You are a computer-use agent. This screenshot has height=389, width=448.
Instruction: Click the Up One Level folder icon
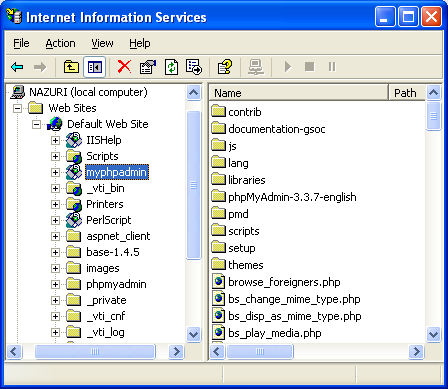(71, 67)
